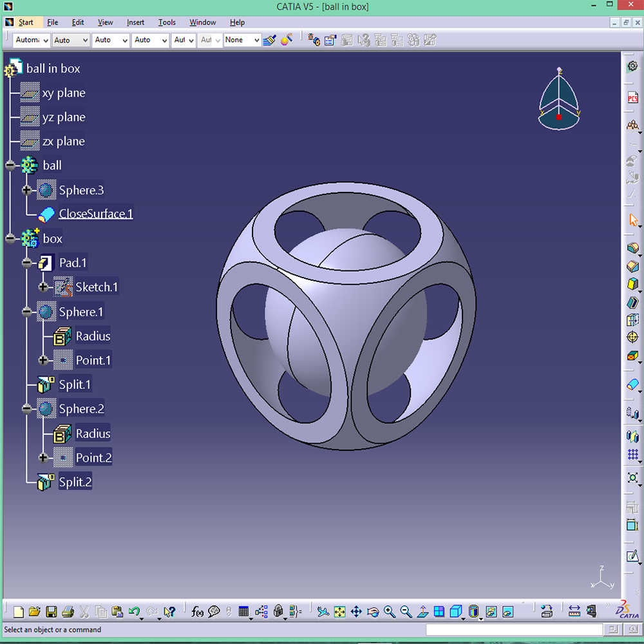644x644 pixels.
Task: Click the Fit All In icon
Action: coord(339,612)
